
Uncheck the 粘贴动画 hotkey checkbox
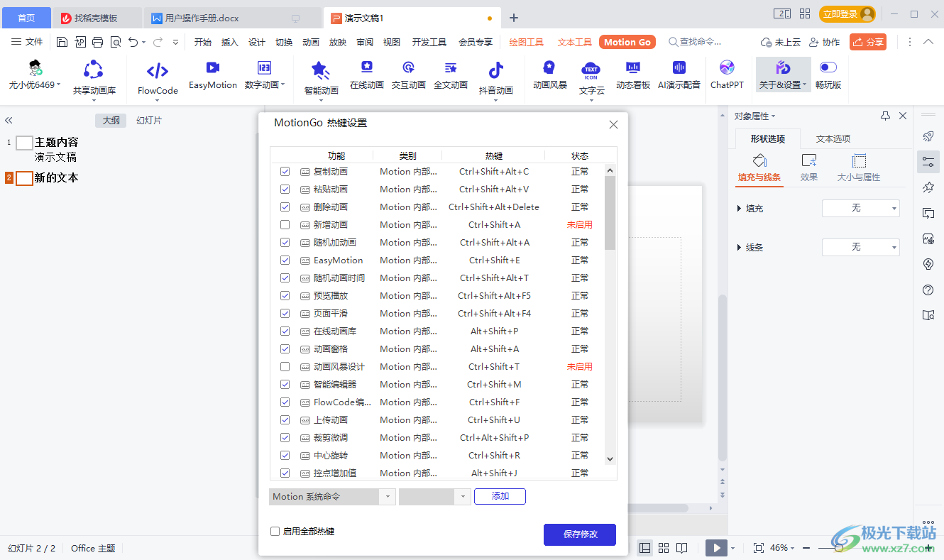point(285,190)
